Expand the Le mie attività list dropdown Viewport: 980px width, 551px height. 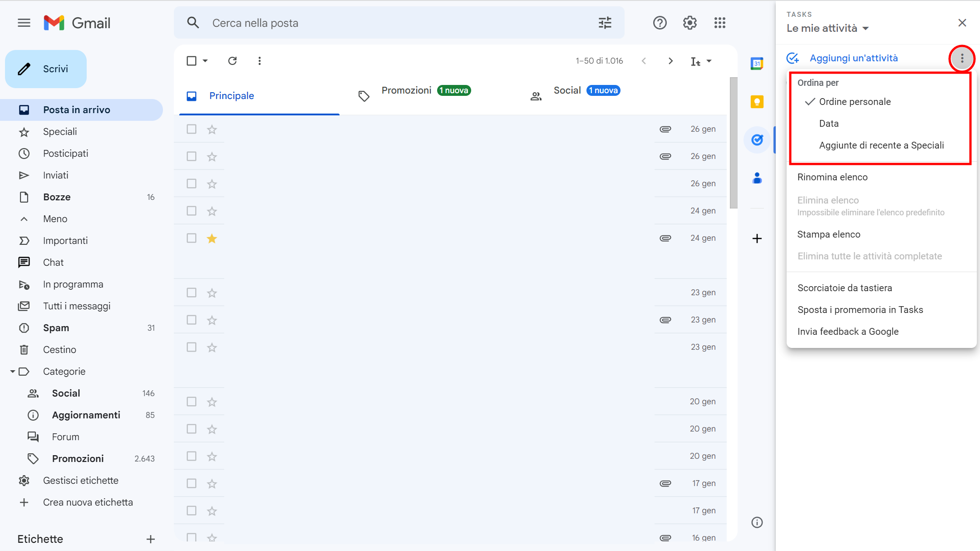pyautogui.click(x=866, y=28)
